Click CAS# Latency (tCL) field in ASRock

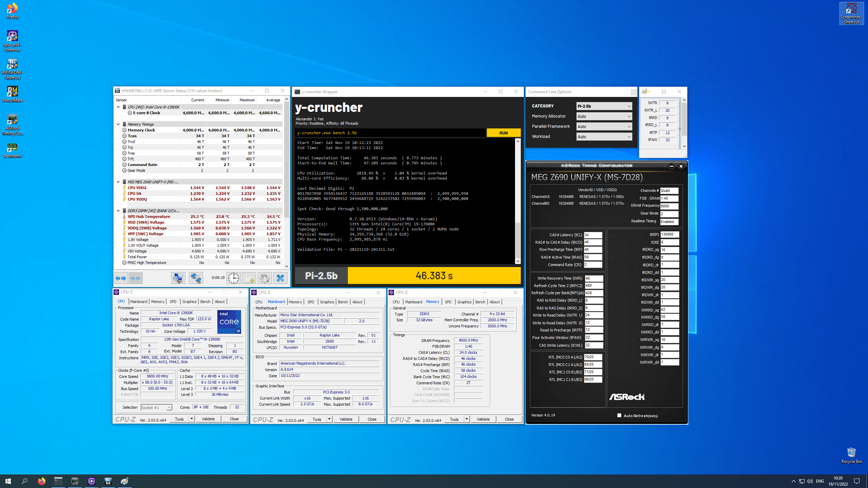click(x=593, y=235)
